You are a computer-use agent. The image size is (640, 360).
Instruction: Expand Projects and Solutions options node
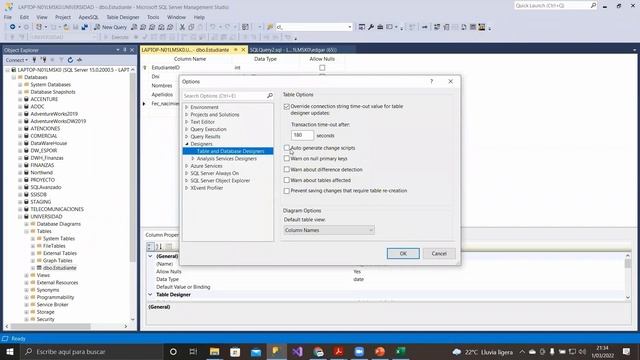point(187,115)
